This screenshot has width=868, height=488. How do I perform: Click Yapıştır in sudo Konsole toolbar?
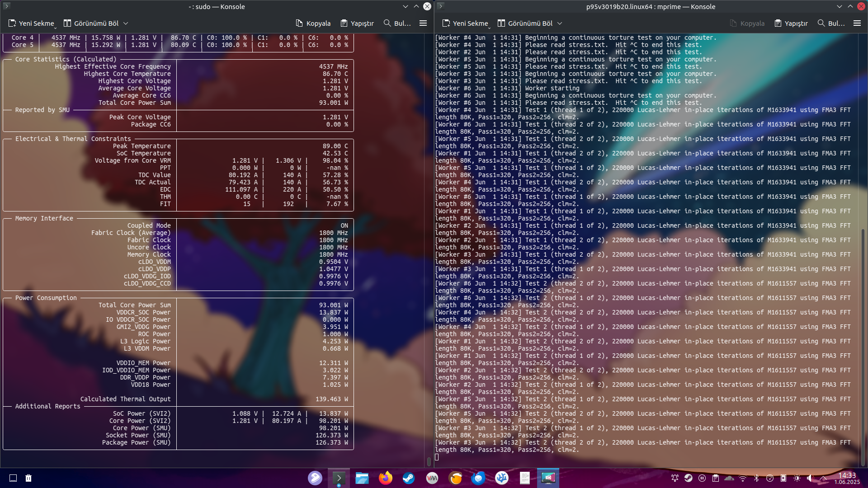pos(357,23)
